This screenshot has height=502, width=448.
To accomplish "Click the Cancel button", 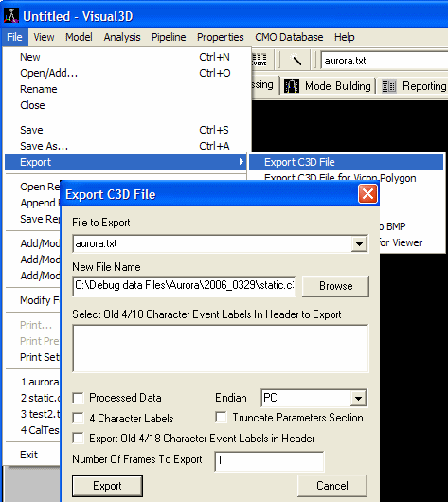I will click(x=332, y=486).
